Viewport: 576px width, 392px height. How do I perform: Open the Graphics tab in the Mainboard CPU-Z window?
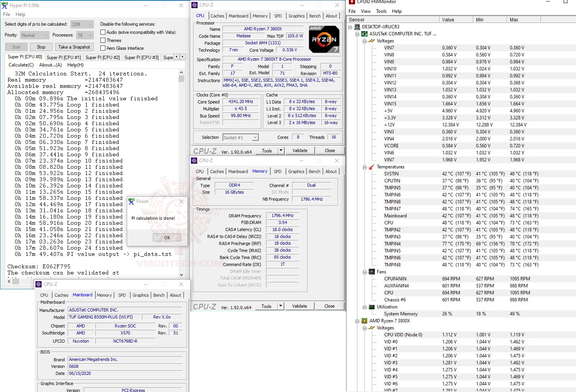pos(140,295)
